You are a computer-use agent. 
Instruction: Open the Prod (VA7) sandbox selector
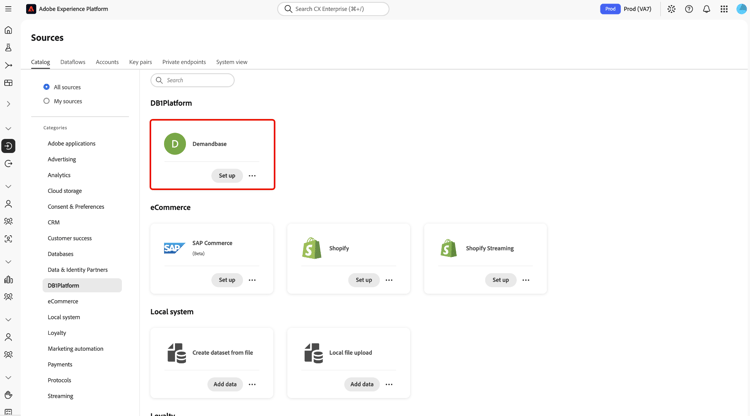[626, 9]
